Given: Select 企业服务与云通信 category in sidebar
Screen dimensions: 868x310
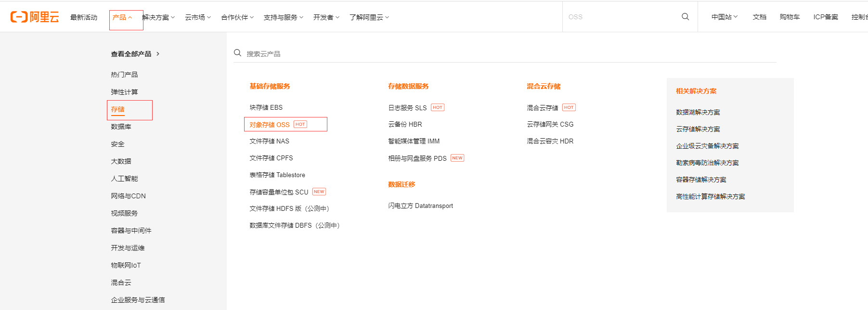Looking at the screenshot, I should pos(138,300).
